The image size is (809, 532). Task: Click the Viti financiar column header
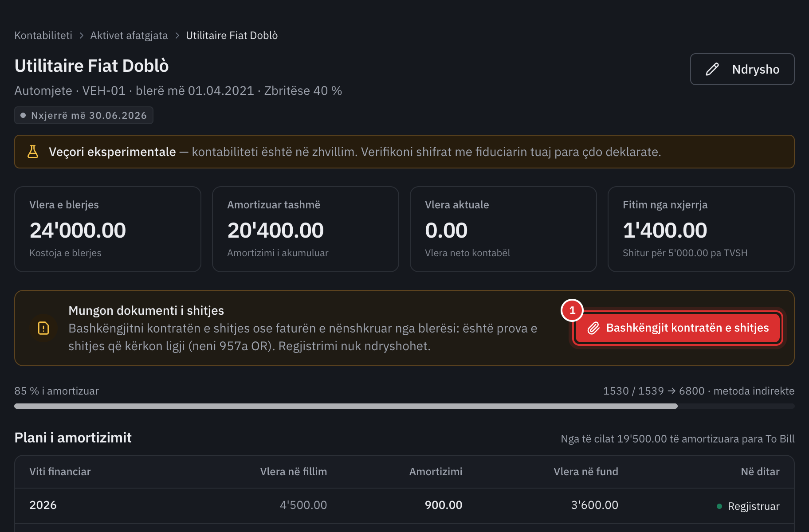(x=60, y=472)
